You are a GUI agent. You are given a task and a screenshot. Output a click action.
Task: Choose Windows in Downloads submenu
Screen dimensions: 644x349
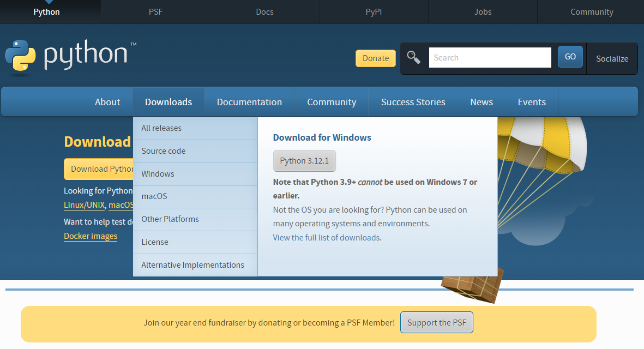tap(195, 174)
